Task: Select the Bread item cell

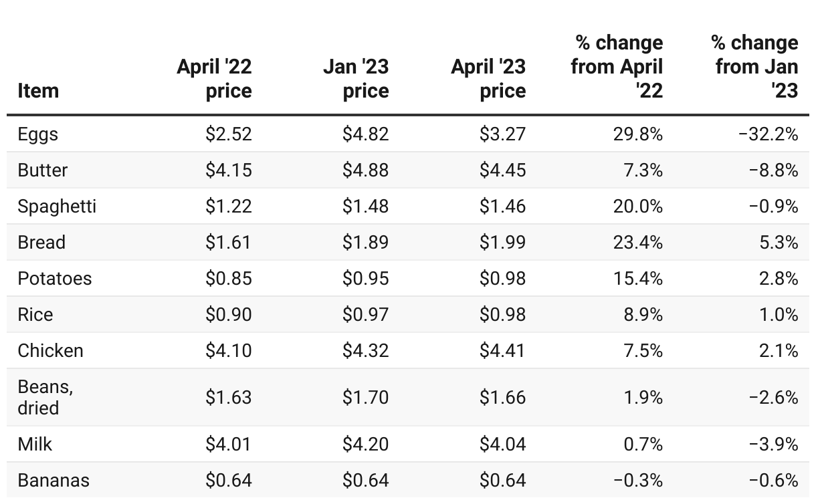Action: [41, 243]
